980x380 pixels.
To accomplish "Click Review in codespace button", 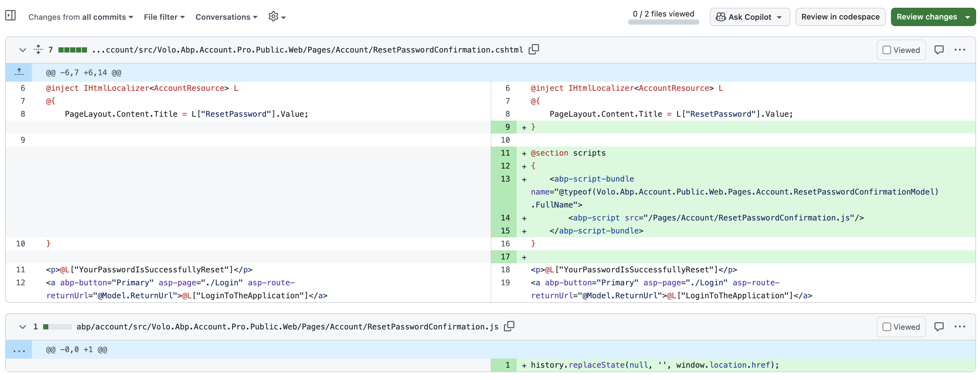I will coord(840,17).
